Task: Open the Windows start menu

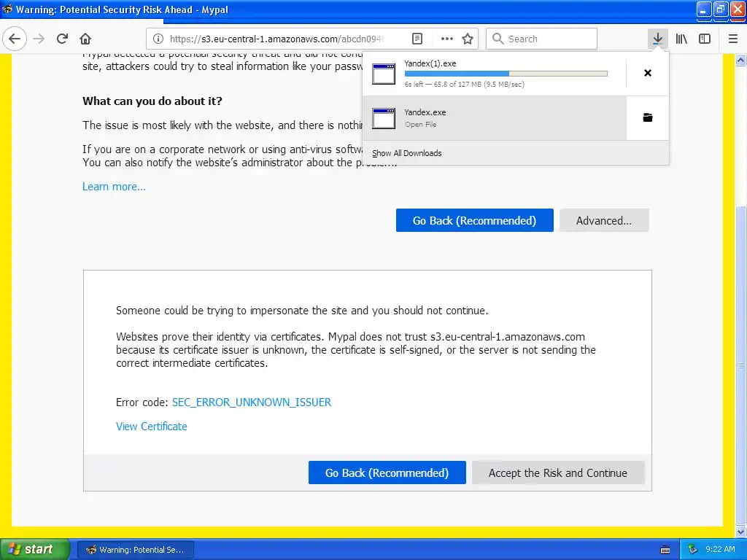Action: 34,549
